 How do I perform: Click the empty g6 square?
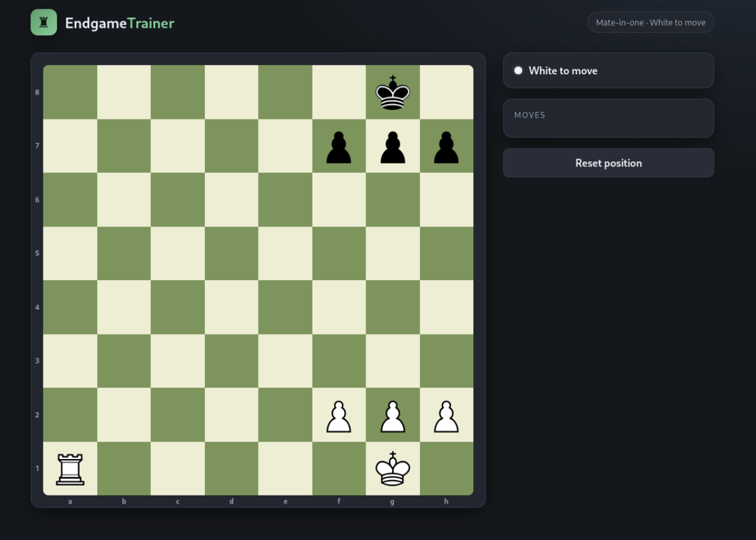(x=393, y=200)
